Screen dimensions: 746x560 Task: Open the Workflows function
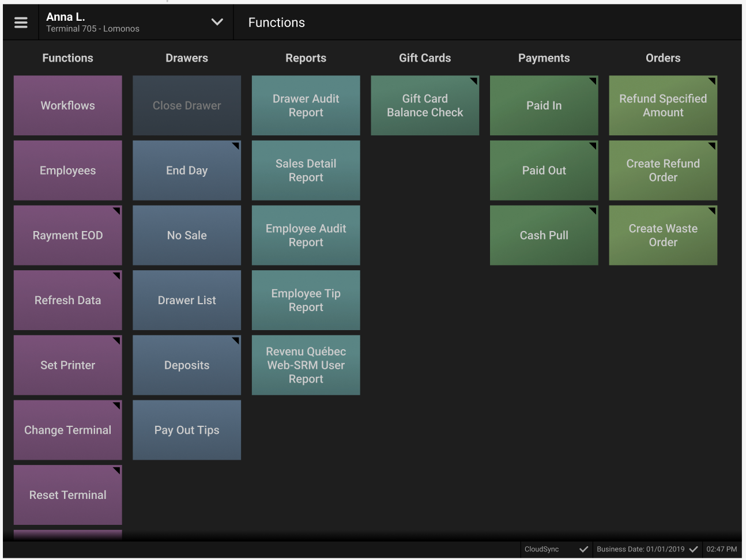pyautogui.click(x=68, y=105)
